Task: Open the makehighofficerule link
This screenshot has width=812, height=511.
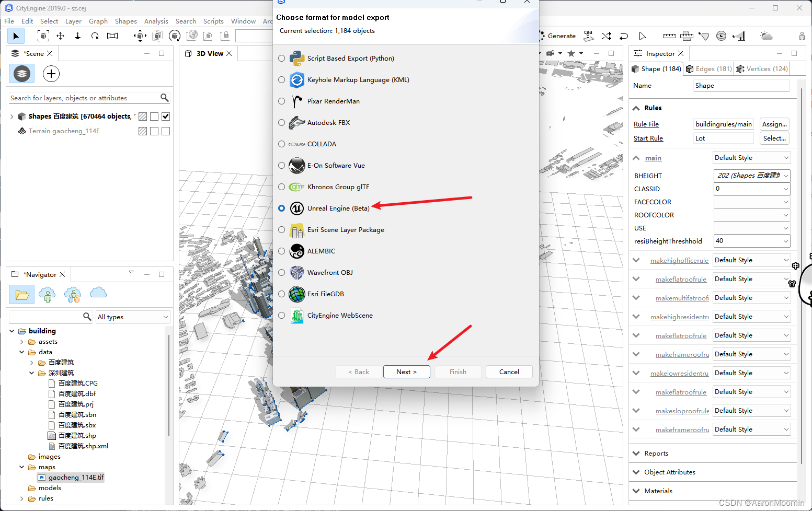Action: [679, 260]
